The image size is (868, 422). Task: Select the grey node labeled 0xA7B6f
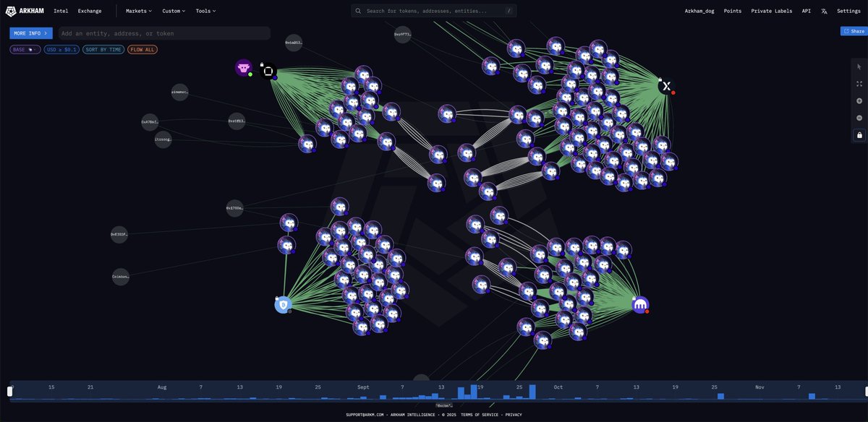click(150, 123)
